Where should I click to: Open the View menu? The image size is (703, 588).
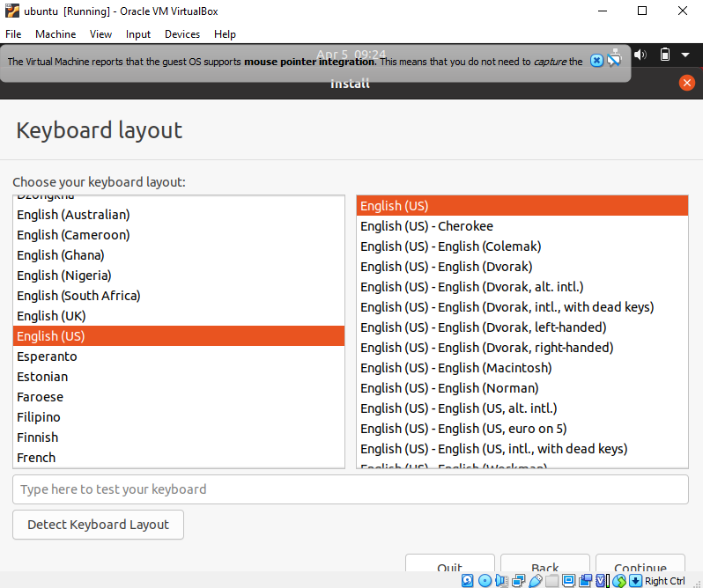click(x=100, y=34)
